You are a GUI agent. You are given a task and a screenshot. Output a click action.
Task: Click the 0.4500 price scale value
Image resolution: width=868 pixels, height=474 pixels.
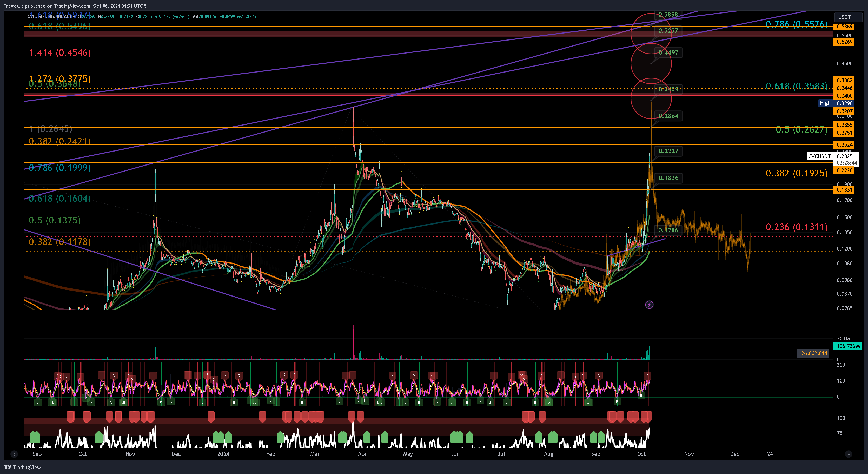pos(844,63)
